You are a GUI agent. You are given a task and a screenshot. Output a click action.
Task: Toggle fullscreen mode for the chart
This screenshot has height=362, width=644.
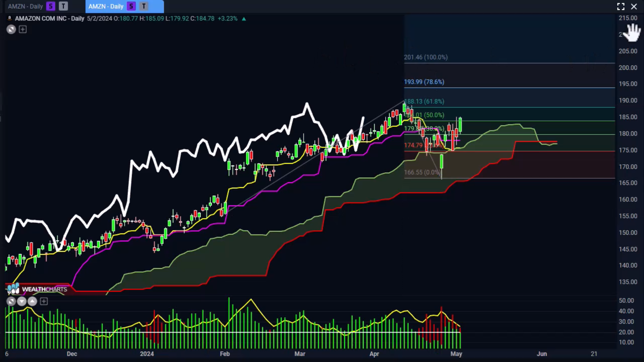coord(621,6)
